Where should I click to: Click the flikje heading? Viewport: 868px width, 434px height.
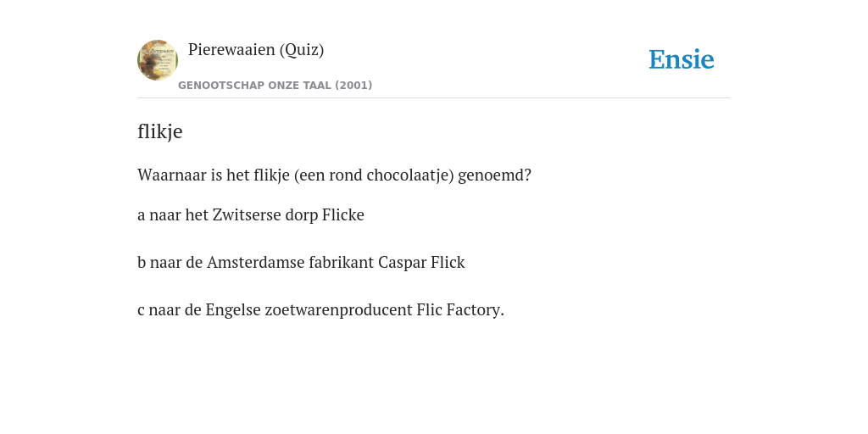(x=160, y=131)
